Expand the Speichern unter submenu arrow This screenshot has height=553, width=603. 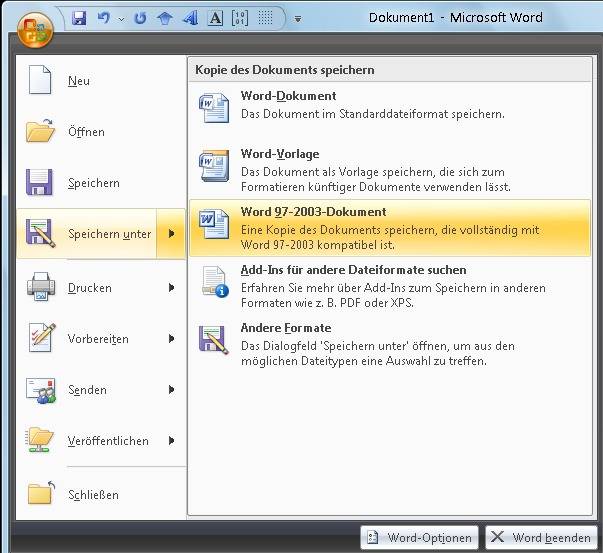pyautogui.click(x=171, y=234)
